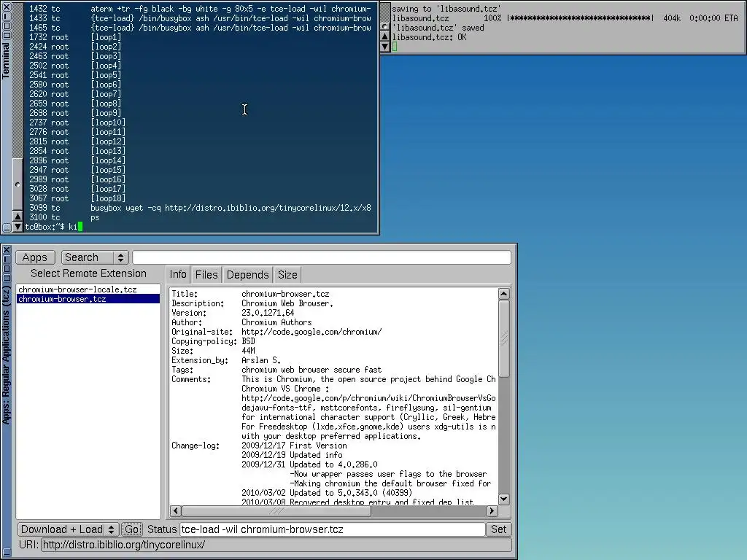The height and width of the screenshot is (560, 747).
Task: Switch to the Files tab
Action: pyautogui.click(x=206, y=275)
